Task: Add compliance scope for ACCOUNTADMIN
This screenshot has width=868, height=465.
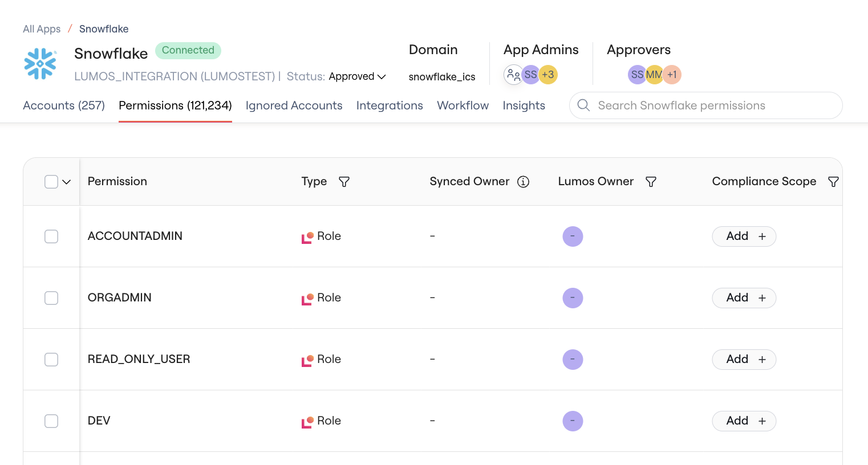Action: click(744, 236)
